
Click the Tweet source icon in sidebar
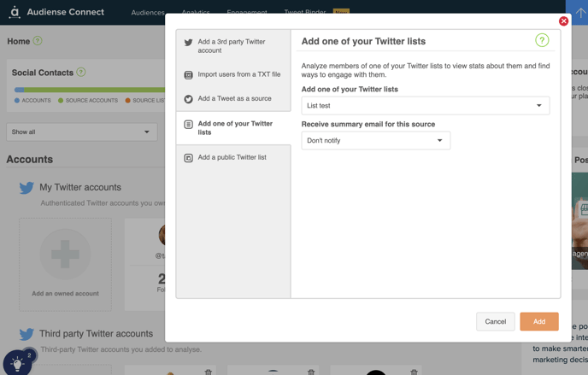click(188, 99)
